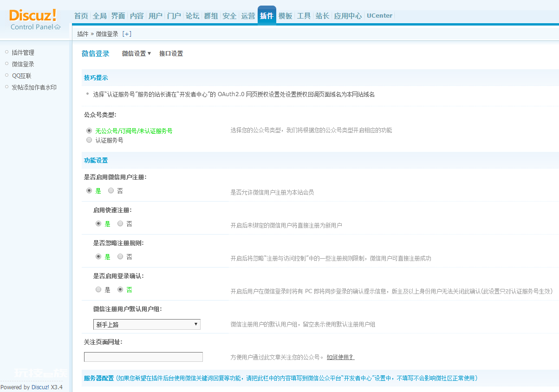Open 发帖添加作者水印 in the sidebar

coord(34,87)
